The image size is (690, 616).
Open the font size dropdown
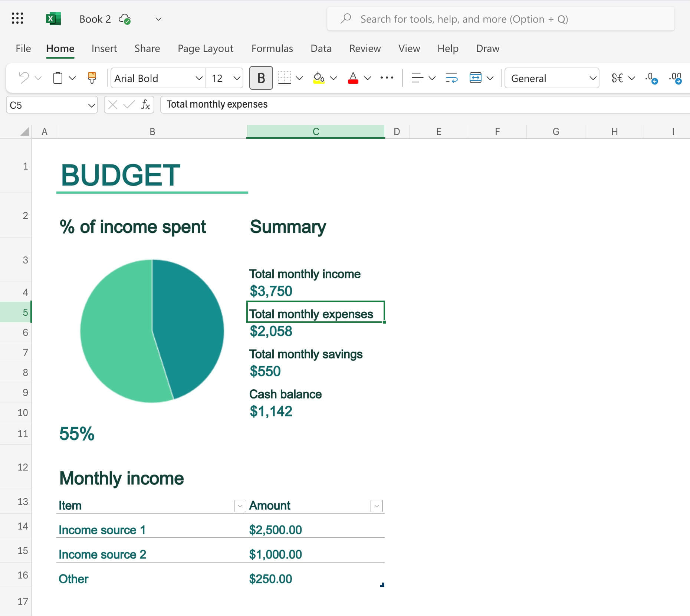(237, 78)
